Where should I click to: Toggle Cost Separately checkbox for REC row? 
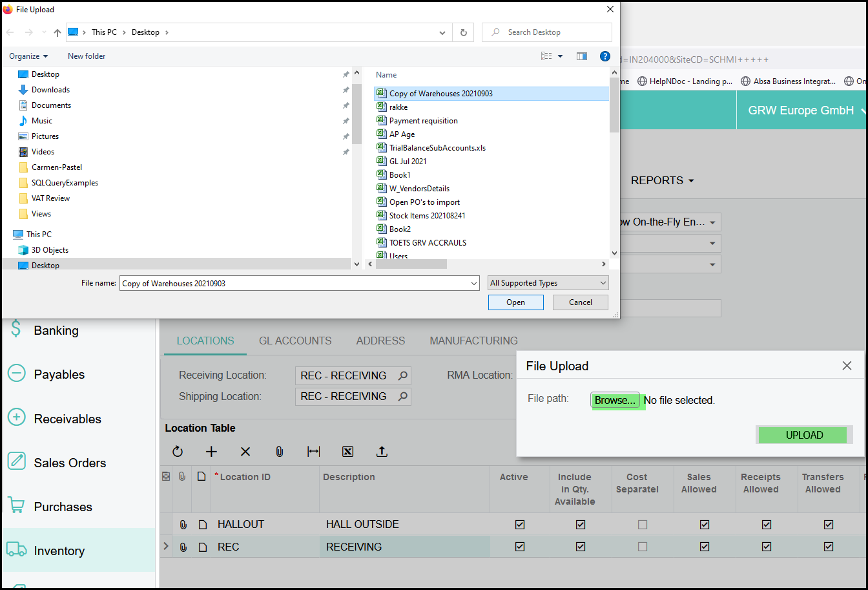(x=643, y=547)
